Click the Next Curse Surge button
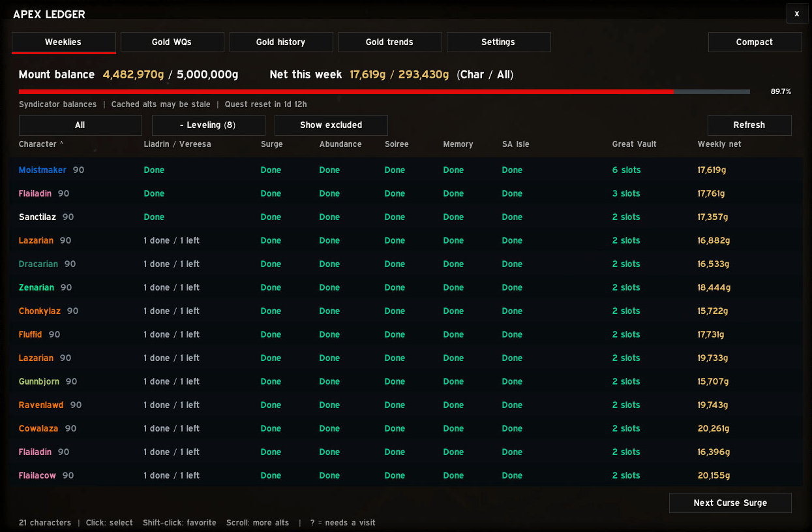Viewport: 812px width, 532px height. [x=730, y=503]
